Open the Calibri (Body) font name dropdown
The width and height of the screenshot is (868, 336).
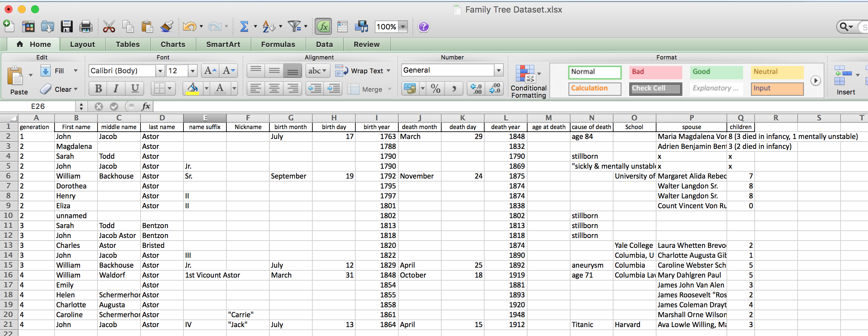click(160, 71)
